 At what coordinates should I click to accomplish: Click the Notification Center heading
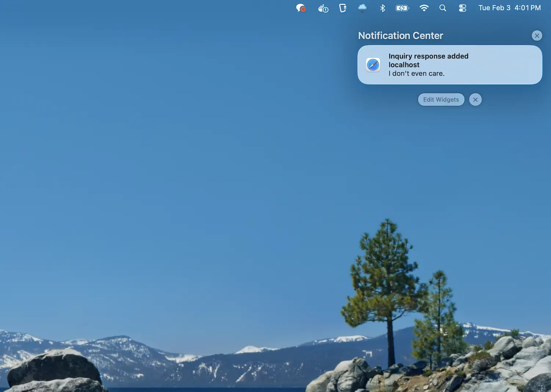pos(400,36)
